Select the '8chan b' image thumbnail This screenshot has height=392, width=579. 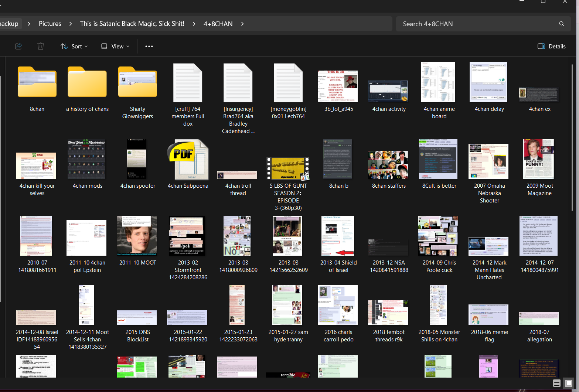pyautogui.click(x=337, y=159)
